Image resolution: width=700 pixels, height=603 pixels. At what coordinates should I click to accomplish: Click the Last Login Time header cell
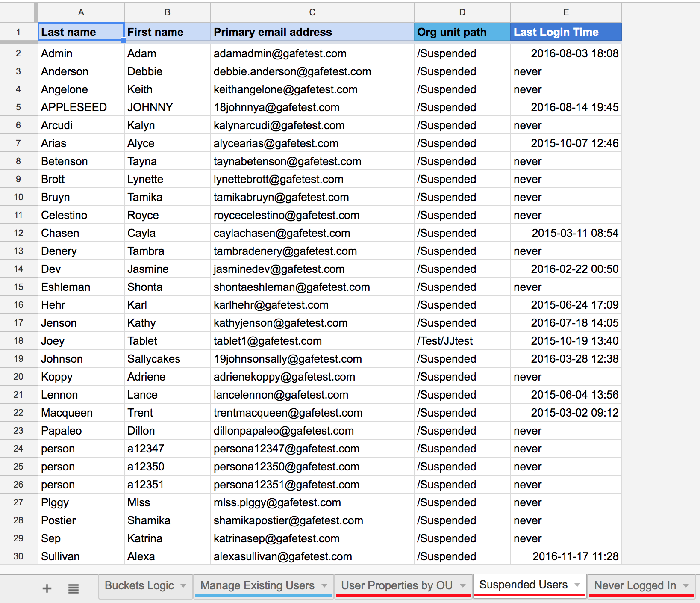[x=566, y=32]
